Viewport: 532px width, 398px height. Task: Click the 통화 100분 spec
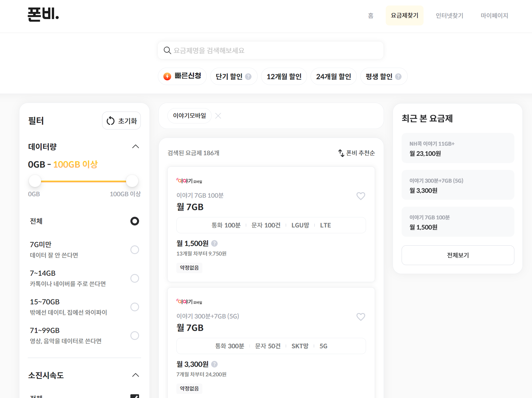[226, 225]
